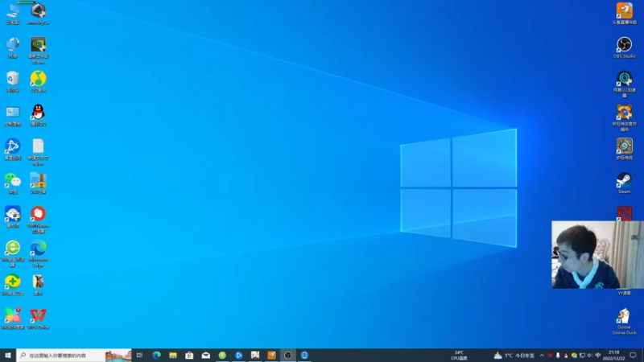Open the Douyu streaming companion shortcut
Screen dimensions: 644x362
625,14
